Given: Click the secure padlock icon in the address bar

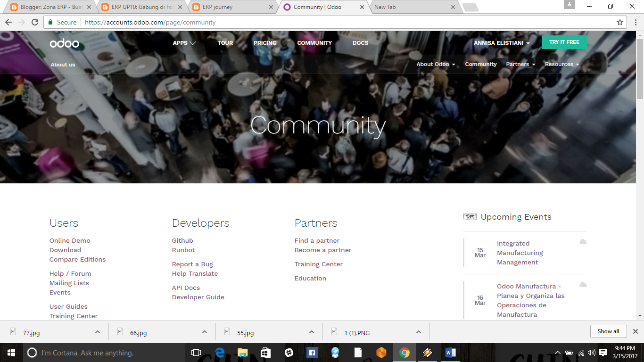Looking at the screenshot, I should coord(50,22).
